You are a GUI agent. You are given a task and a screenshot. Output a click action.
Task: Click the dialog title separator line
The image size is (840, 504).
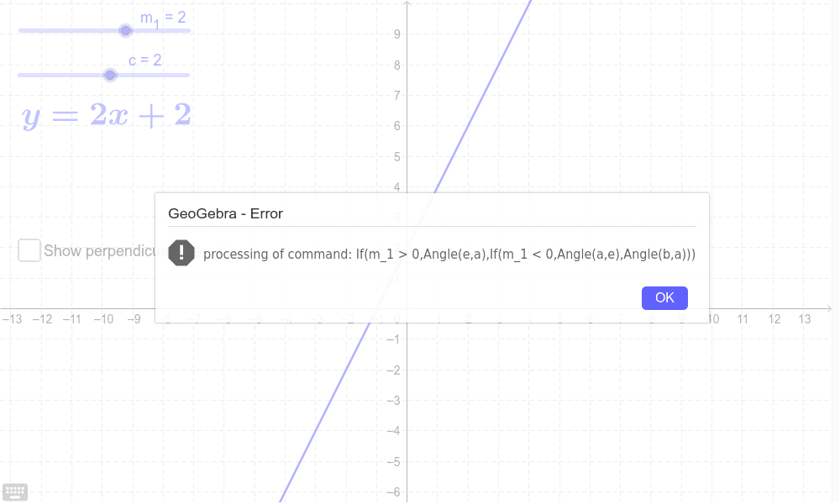[x=432, y=228]
